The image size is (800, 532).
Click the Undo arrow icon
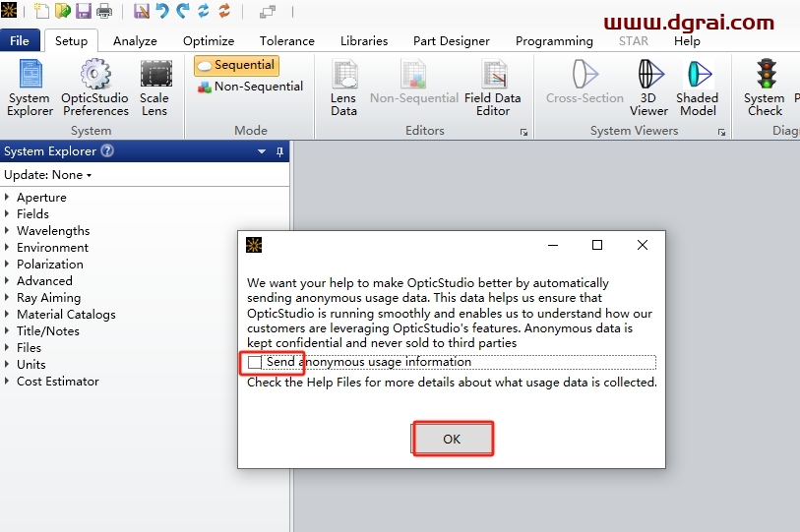coord(162,11)
